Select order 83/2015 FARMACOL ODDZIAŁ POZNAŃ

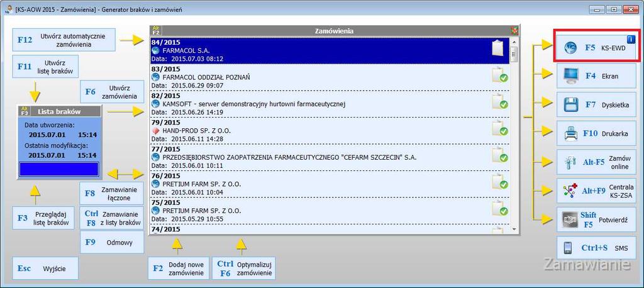[330, 77]
